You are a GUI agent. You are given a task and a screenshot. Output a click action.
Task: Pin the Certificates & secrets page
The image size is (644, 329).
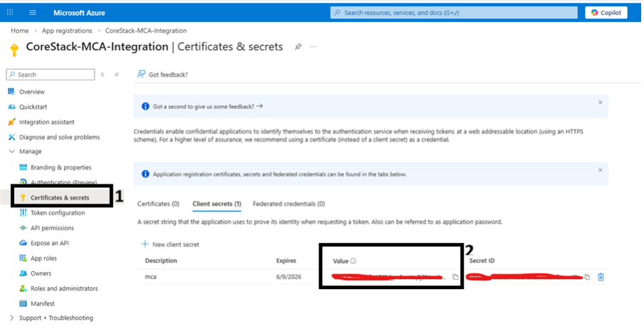298,47
